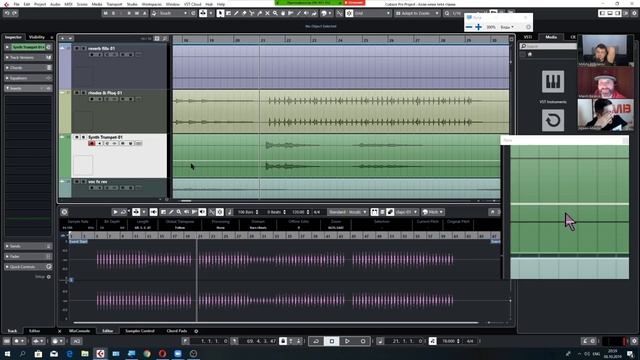Click the Undo arrow icon

(7, 13)
